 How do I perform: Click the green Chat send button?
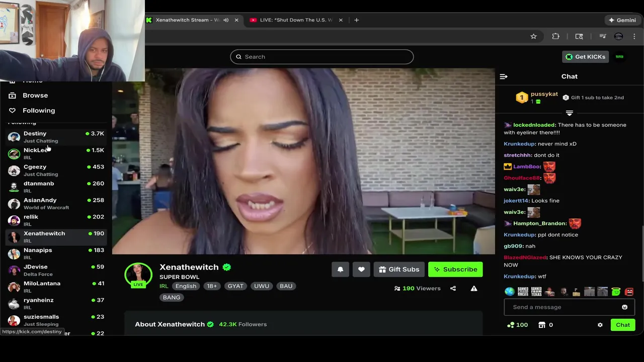coord(623,325)
